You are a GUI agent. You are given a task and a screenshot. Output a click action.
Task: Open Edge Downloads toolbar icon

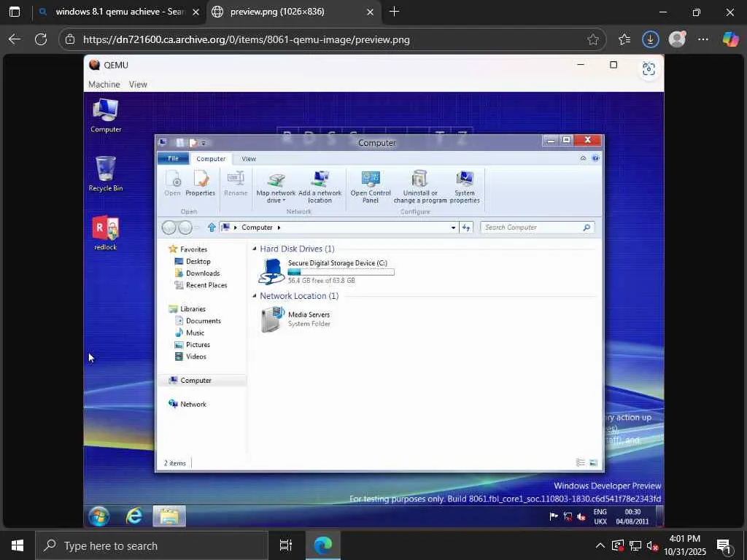click(650, 39)
